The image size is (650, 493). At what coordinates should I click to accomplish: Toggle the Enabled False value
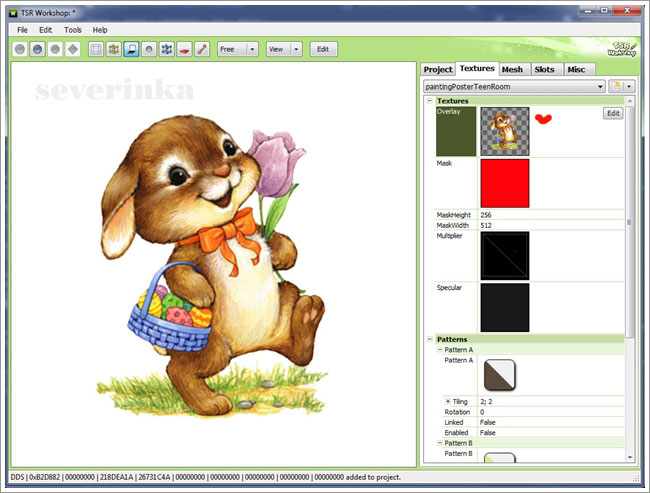click(488, 432)
